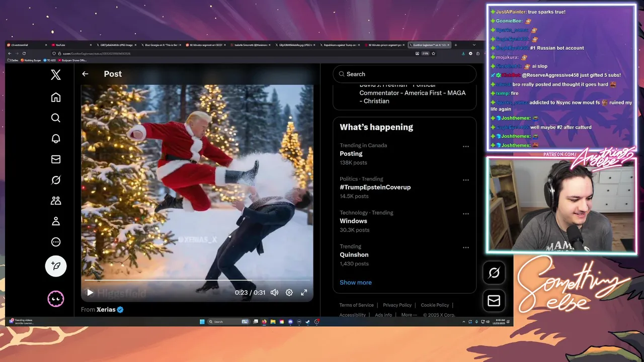Bookmark this page with the star icon
Viewport: 644px width, 362px height.
(433, 53)
